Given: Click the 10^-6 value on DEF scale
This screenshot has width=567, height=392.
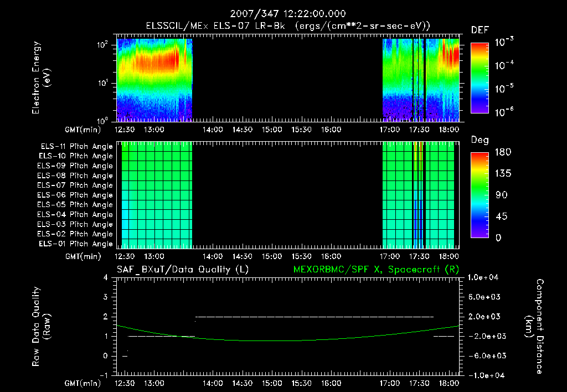Looking at the screenshot, I should pos(504,112).
